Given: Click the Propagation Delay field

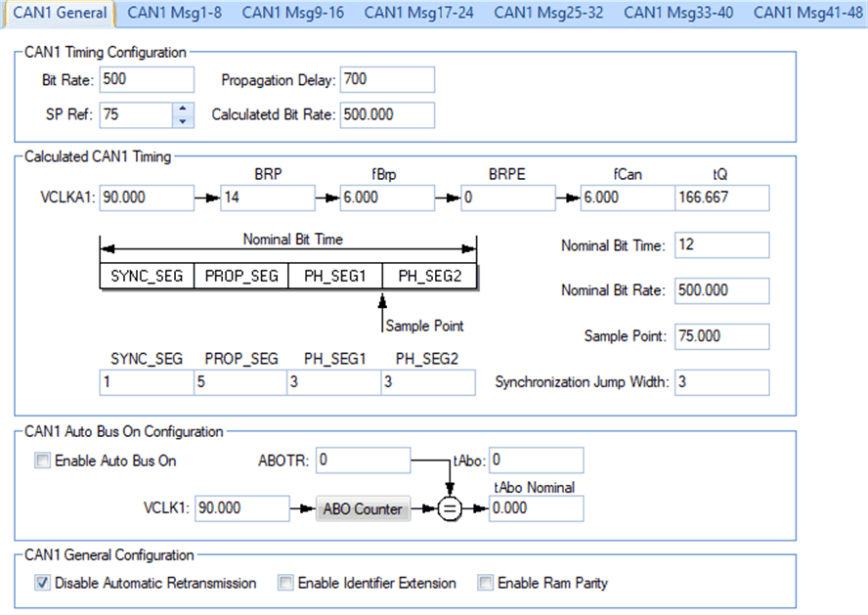Looking at the screenshot, I should (x=387, y=79).
